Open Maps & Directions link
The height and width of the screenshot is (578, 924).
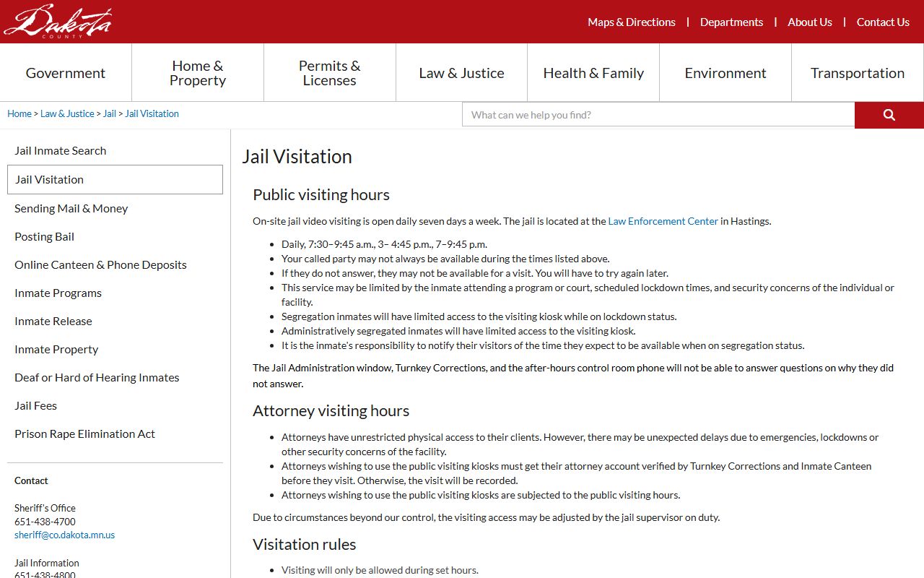[x=632, y=22]
